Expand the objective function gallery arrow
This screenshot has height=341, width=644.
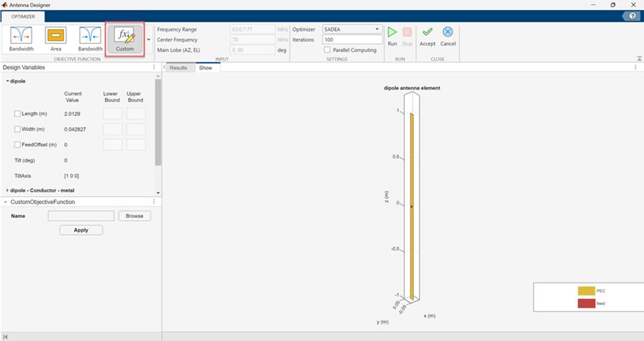tap(148, 40)
